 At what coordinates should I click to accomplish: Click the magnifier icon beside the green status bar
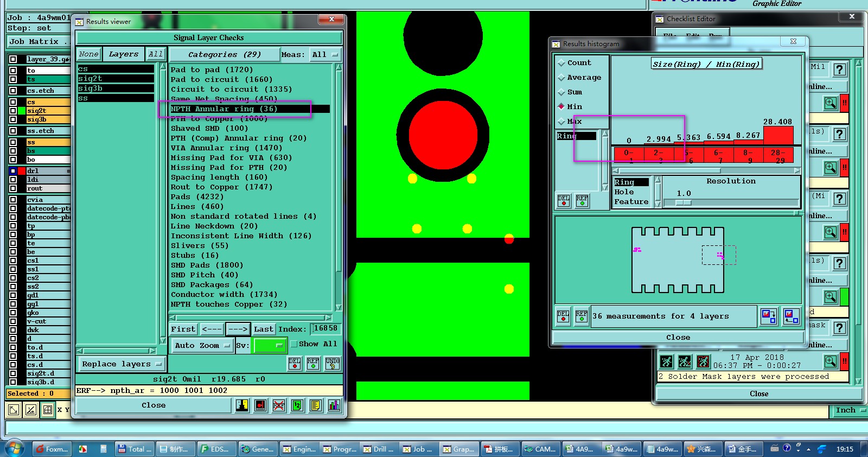tap(831, 296)
